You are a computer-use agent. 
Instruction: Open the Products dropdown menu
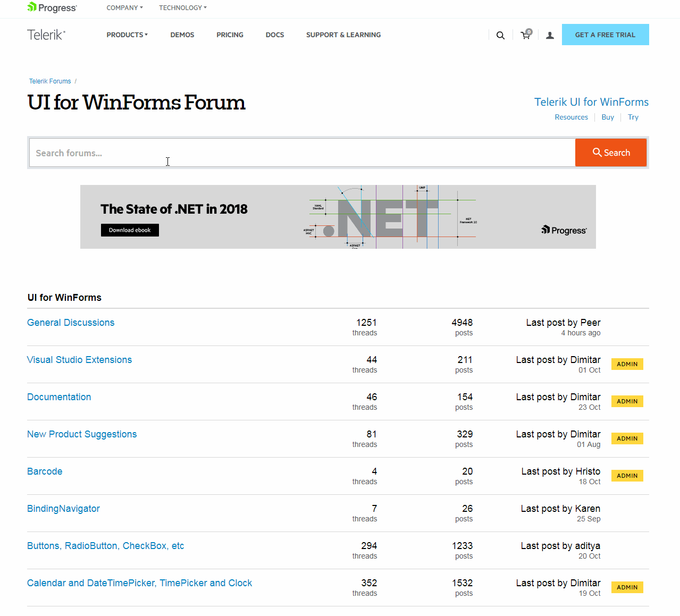pos(127,35)
